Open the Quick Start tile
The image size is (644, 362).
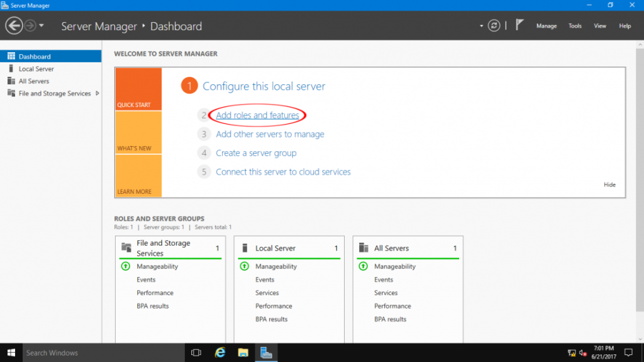point(138,89)
